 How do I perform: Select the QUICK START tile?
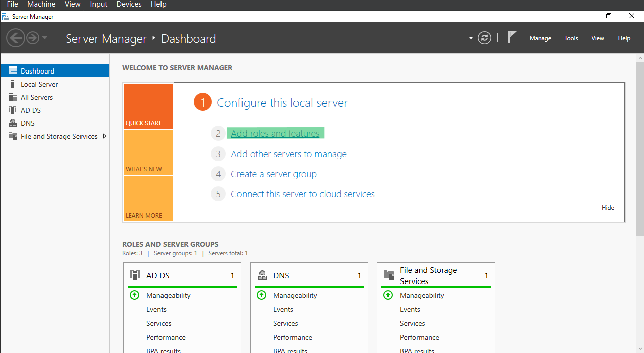[x=148, y=106]
